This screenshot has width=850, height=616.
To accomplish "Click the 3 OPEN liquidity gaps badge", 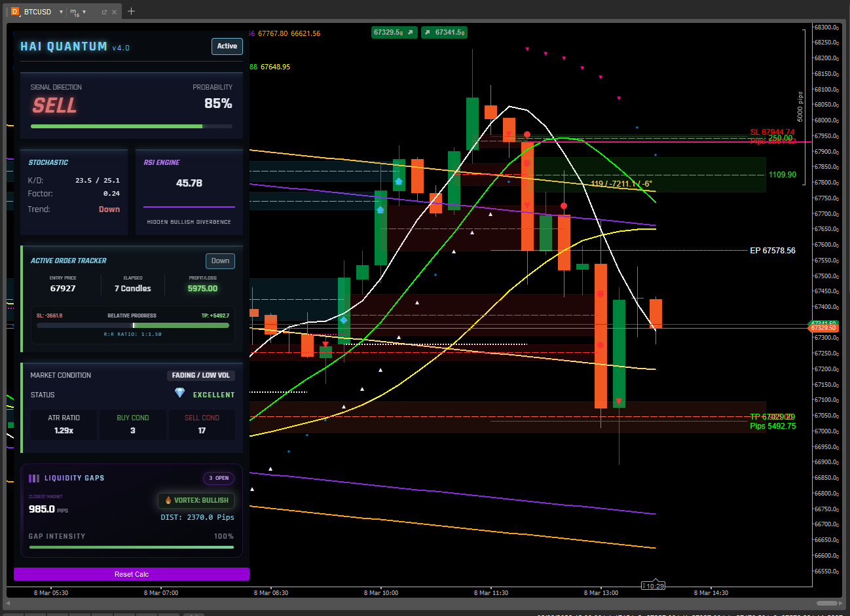I will [x=219, y=478].
